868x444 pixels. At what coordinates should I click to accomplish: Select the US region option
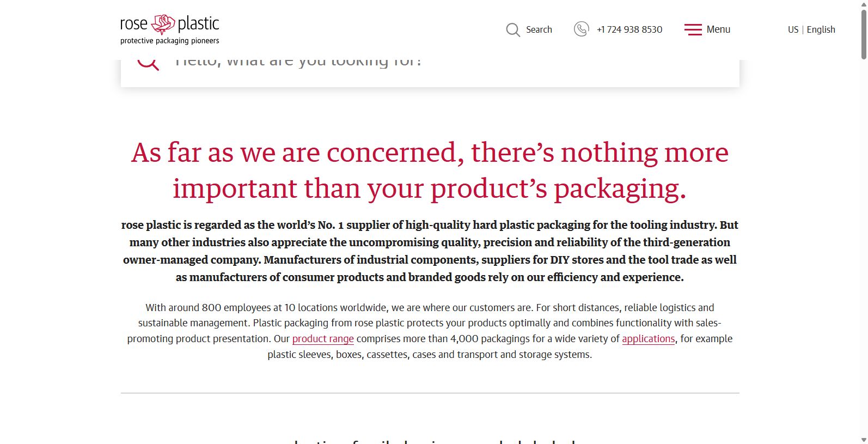coord(793,29)
